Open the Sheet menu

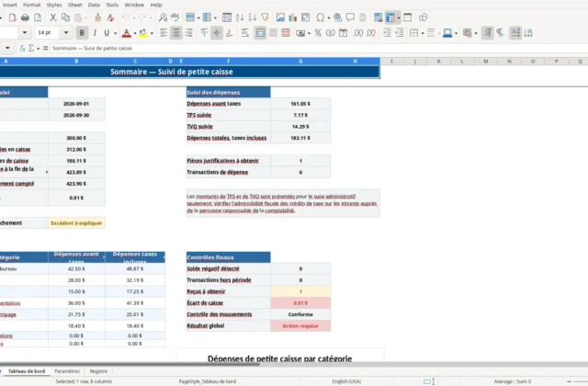tap(75, 5)
